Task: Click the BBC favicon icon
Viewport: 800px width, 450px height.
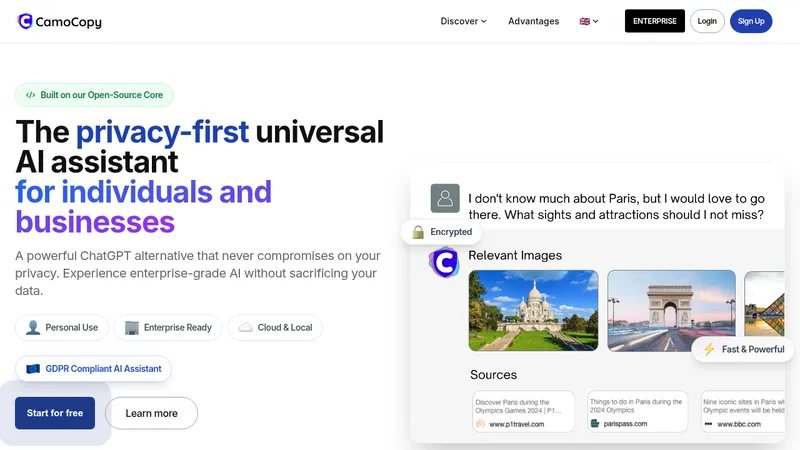Action: pyautogui.click(x=708, y=424)
